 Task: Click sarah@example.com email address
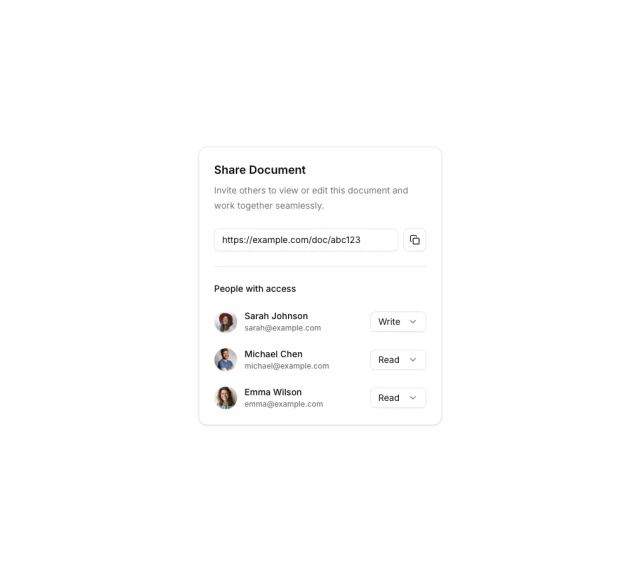click(x=283, y=328)
